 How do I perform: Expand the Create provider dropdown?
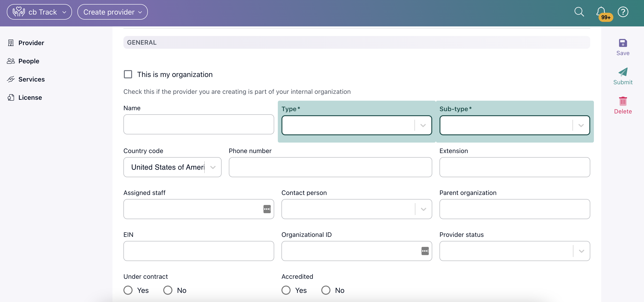coord(112,12)
